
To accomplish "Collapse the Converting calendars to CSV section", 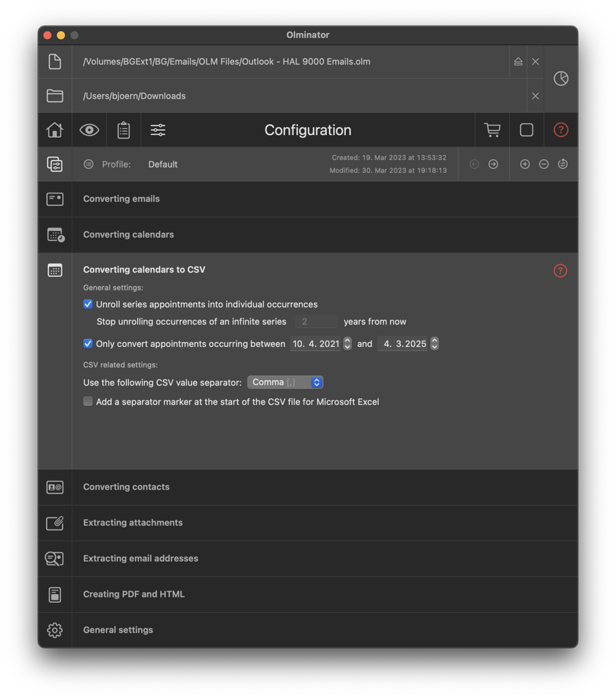I will coord(145,270).
